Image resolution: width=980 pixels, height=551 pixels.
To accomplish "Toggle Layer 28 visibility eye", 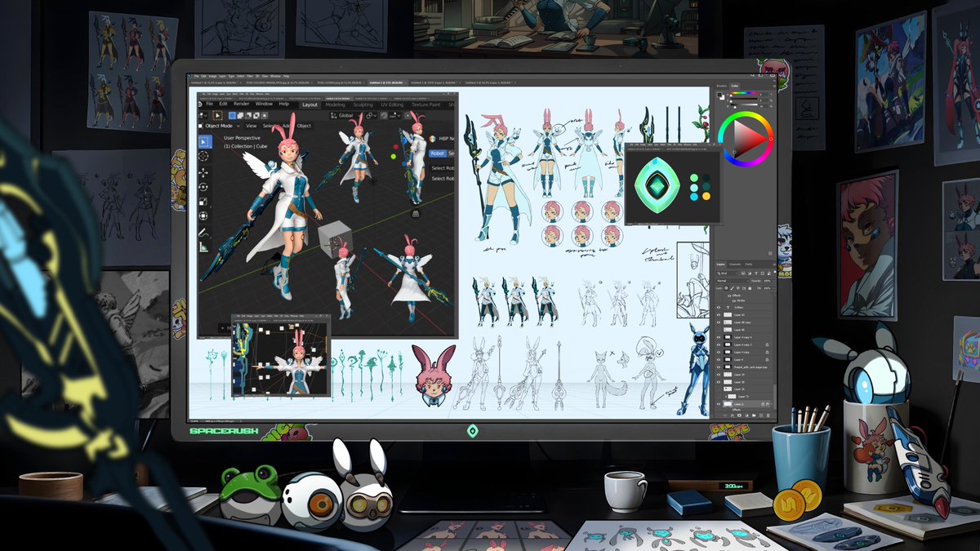I will pos(719,382).
